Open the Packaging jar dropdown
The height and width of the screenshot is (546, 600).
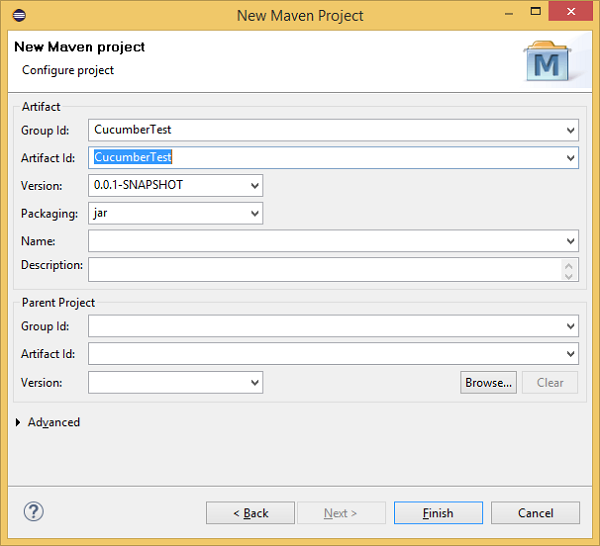255,214
